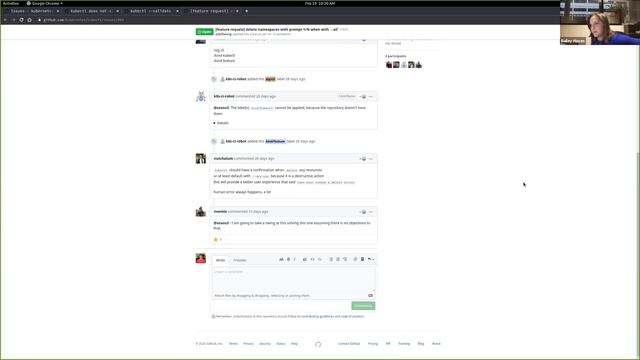This screenshot has height=360, width=640.
Task: Switch to the Write tab
Action: (x=220, y=260)
